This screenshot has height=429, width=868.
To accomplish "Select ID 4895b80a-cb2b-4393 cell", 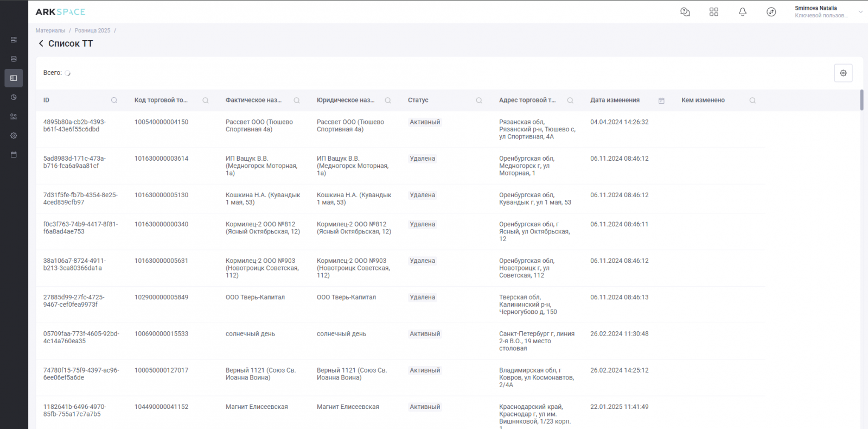I will pyautogui.click(x=74, y=125).
